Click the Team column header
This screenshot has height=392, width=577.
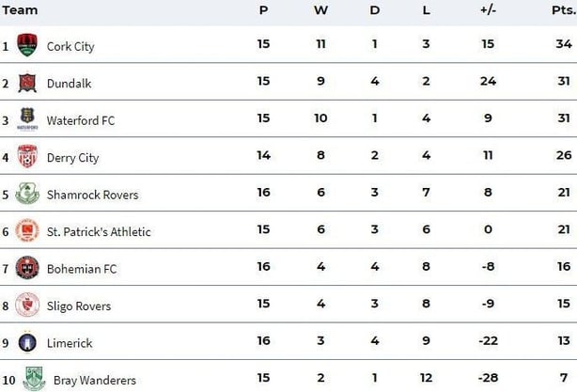[x=20, y=10]
